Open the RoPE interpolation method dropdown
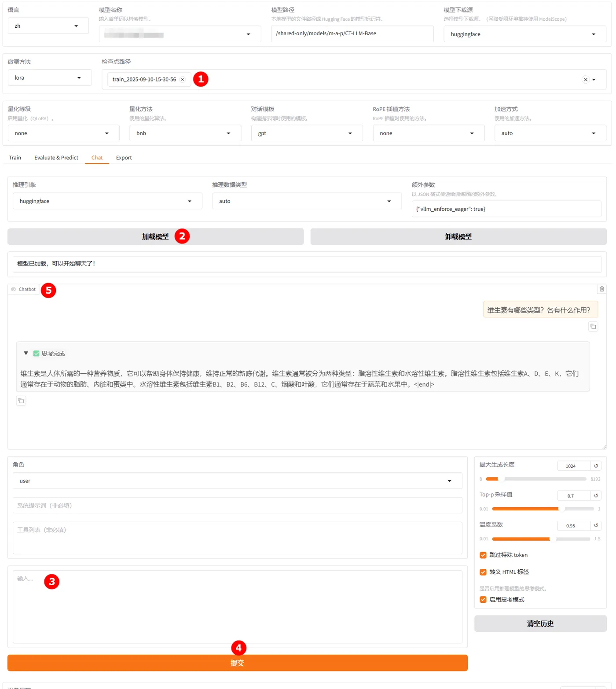The width and height of the screenshot is (616, 689). [429, 133]
